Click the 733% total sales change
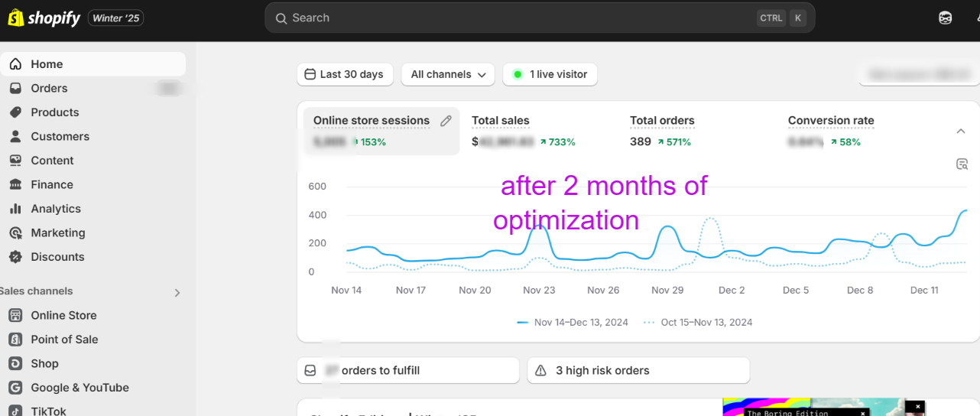 tap(557, 142)
